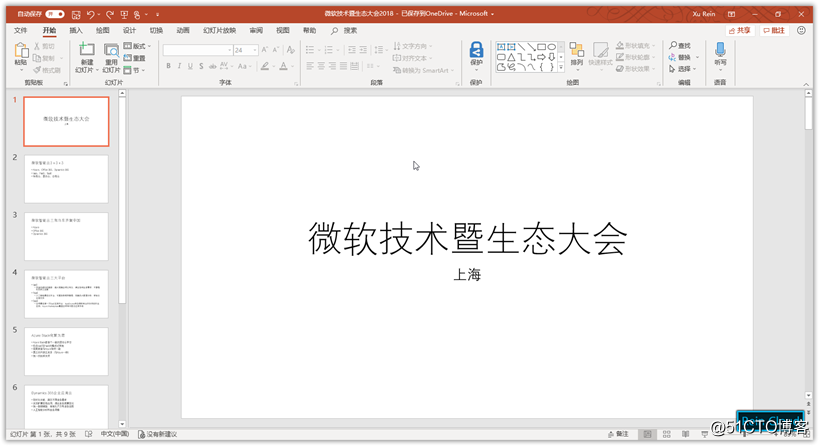
Task: Click the font color A swatch
Action: [x=284, y=66]
